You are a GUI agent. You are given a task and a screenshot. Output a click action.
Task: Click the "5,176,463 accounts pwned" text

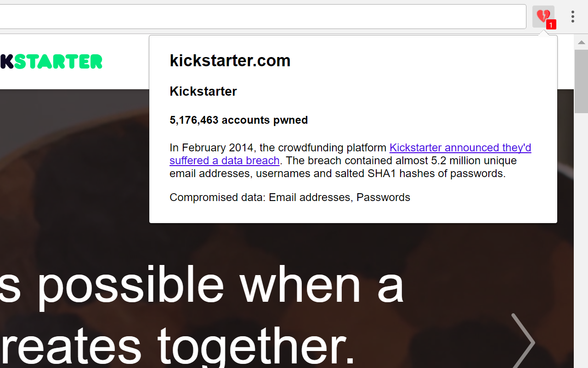(x=238, y=120)
